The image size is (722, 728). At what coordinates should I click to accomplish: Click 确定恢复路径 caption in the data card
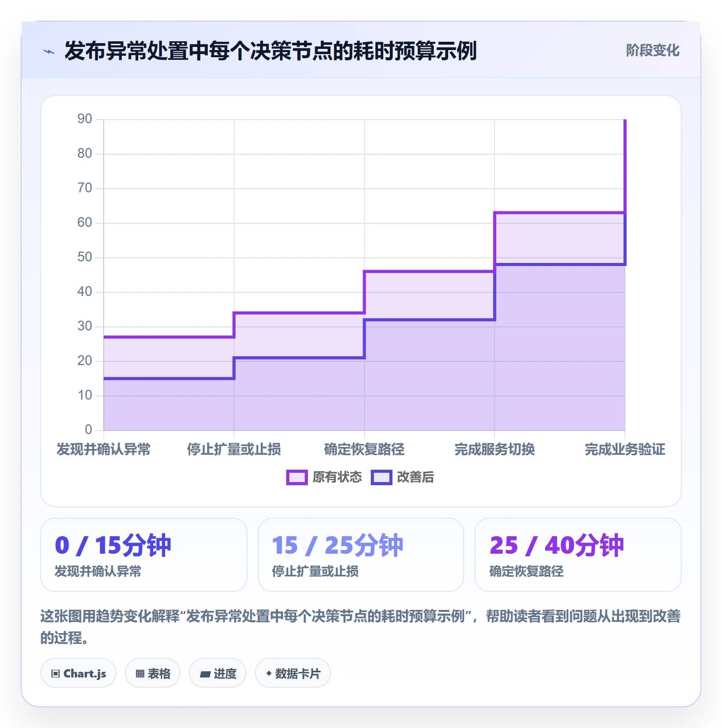click(527, 572)
